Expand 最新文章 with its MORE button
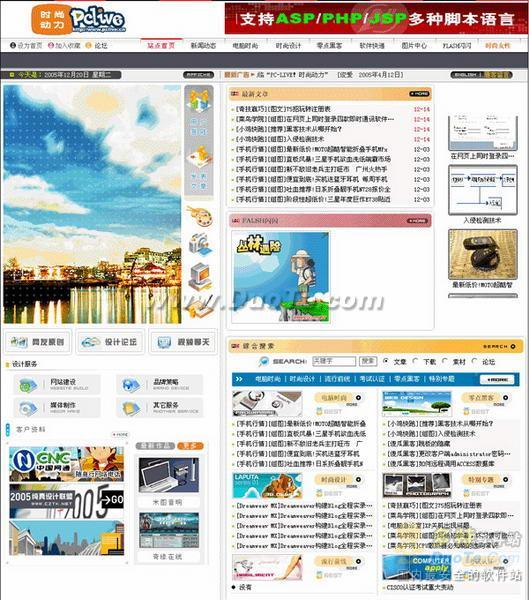 pyautogui.click(x=419, y=94)
